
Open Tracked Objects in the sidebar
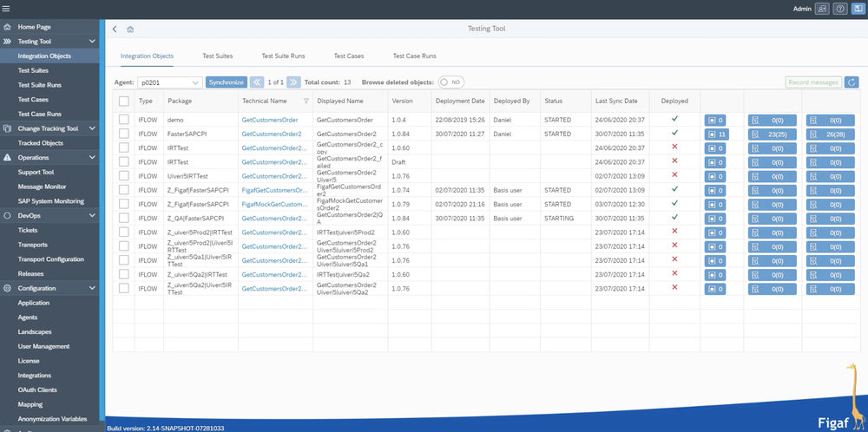(x=41, y=143)
